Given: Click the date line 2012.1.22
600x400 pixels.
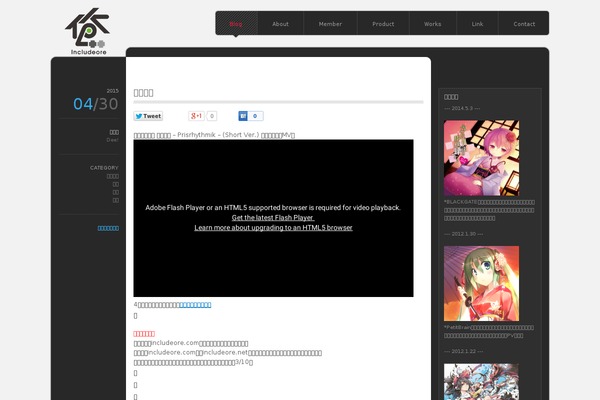Looking at the screenshot, I should tap(463, 351).
